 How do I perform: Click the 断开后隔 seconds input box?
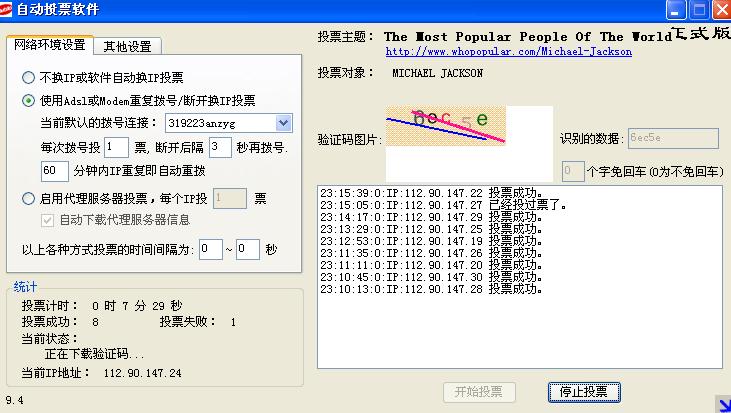(221, 147)
